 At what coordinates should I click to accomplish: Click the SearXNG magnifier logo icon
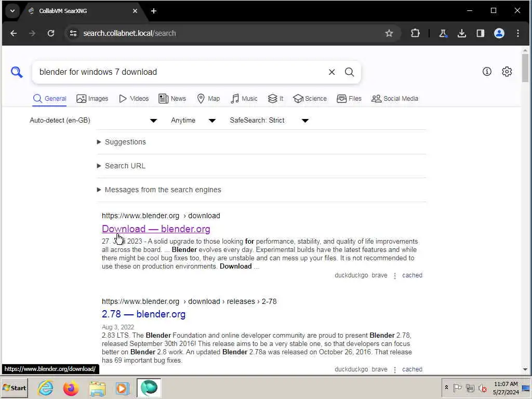[16, 72]
